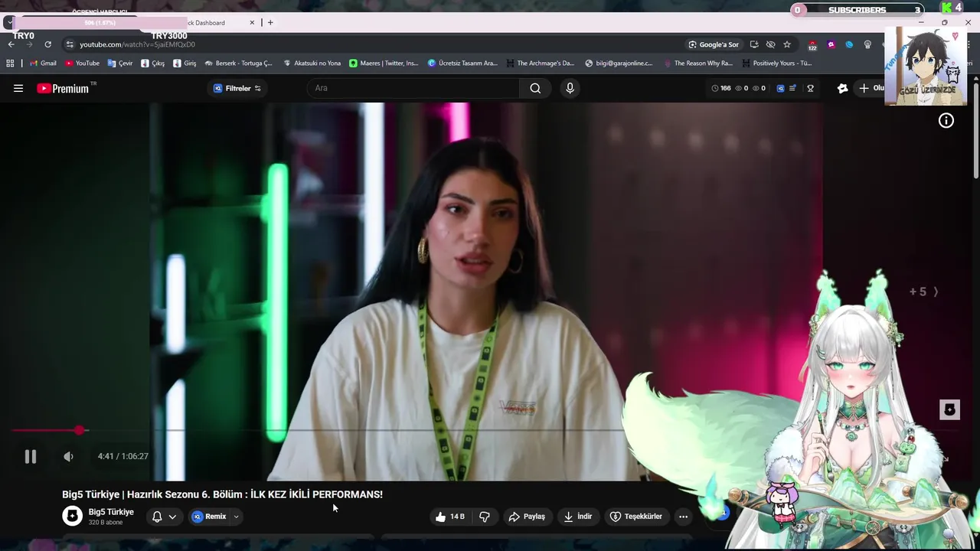Viewport: 980px width, 551px height.
Task: Start voice search with microphone icon
Action: pyautogui.click(x=570, y=88)
